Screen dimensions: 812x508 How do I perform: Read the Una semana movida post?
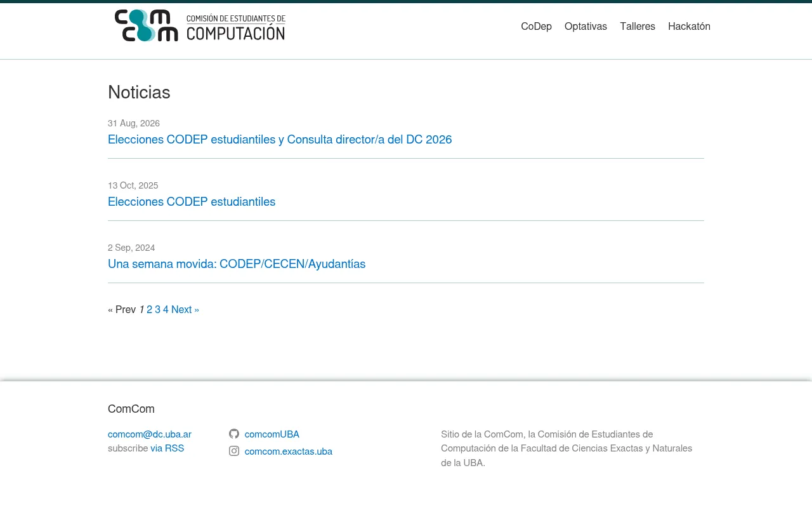tap(237, 264)
